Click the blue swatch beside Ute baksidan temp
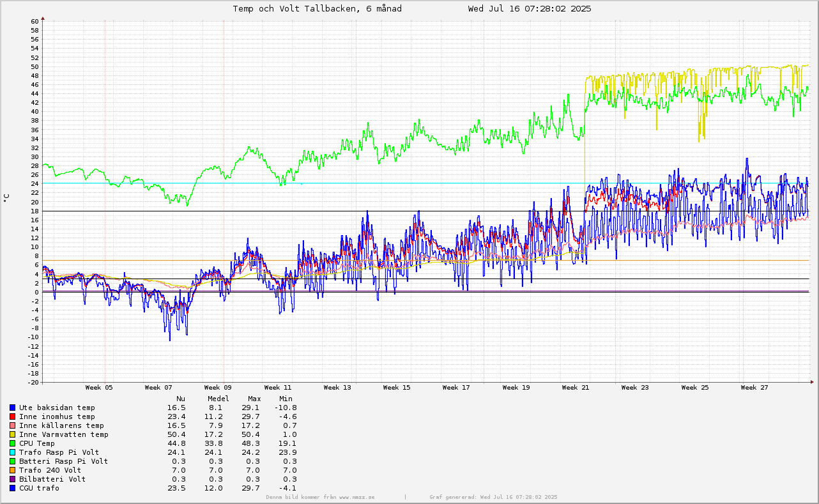 (x=12, y=408)
